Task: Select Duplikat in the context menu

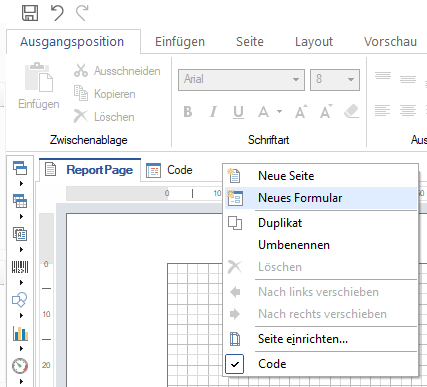Action: [x=321, y=223]
